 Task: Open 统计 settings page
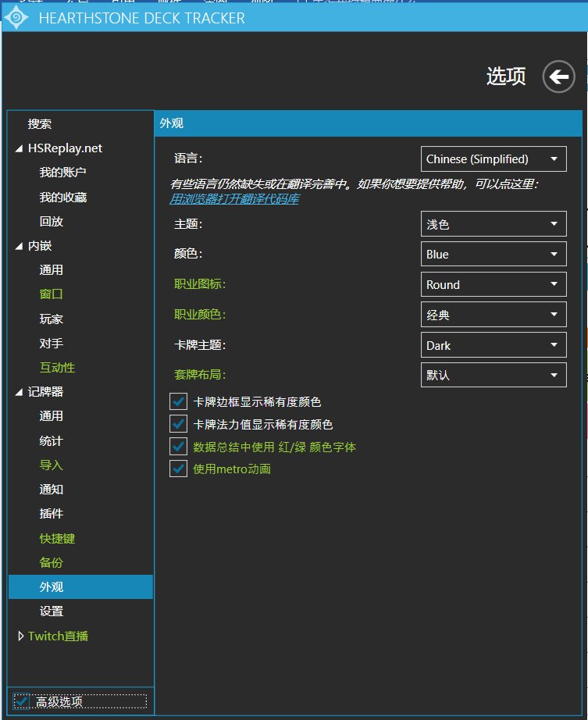point(51,440)
